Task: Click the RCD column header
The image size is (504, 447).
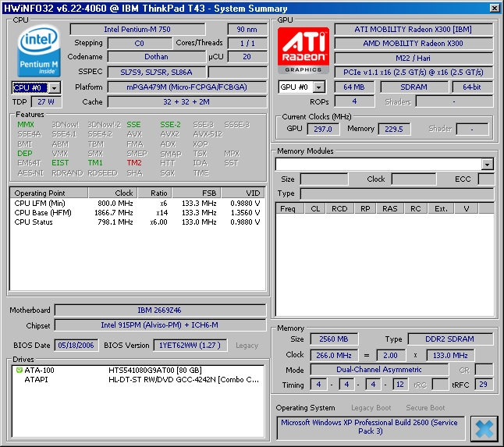Action: tap(339, 209)
